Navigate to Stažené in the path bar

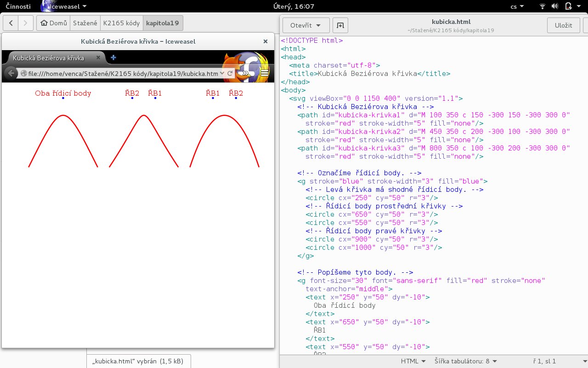(85, 23)
